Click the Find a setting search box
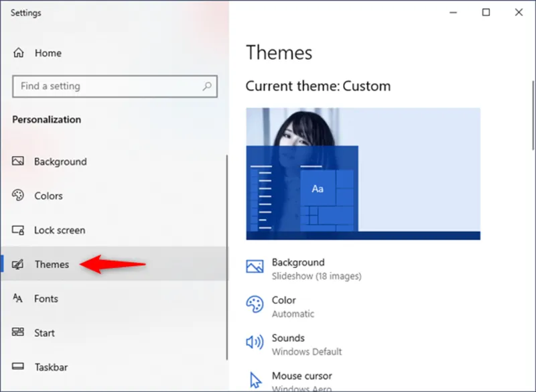The image size is (536, 392). click(x=115, y=86)
